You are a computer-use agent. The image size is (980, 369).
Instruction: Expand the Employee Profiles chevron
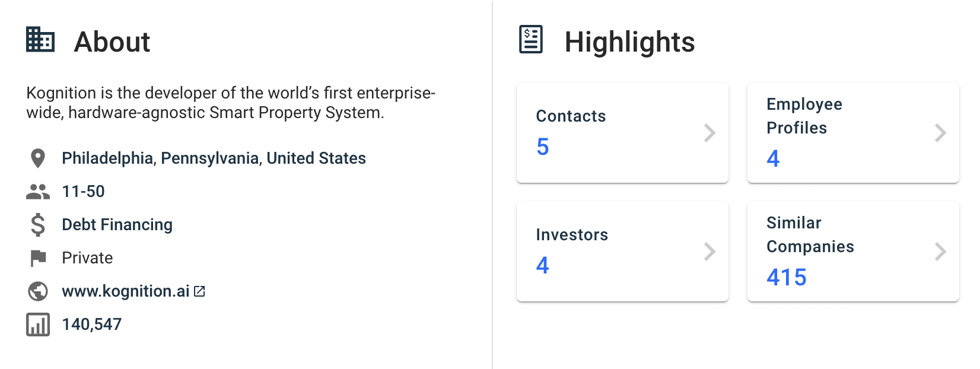tap(940, 133)
